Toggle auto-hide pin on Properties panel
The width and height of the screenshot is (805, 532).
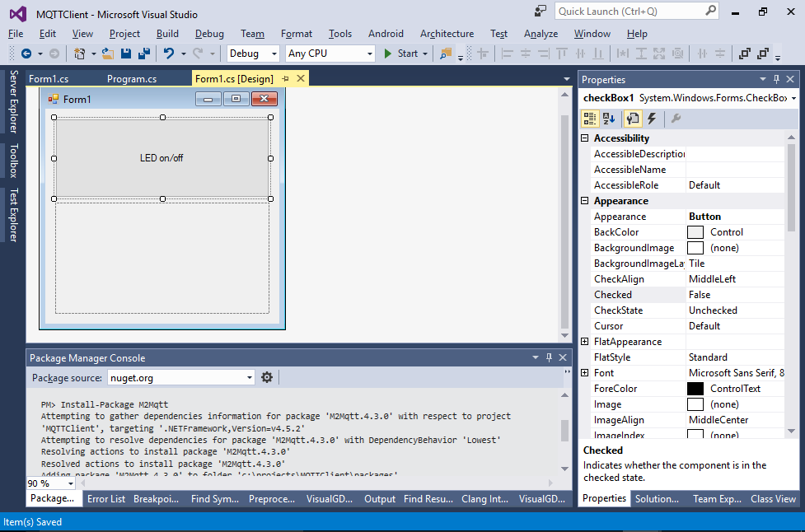tap(776, 79)
